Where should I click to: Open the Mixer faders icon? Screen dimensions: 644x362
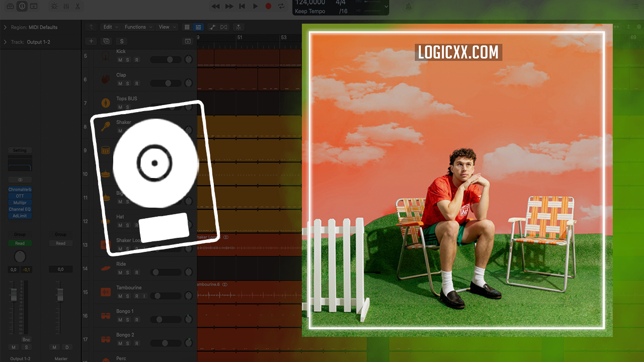click(66, 6)
